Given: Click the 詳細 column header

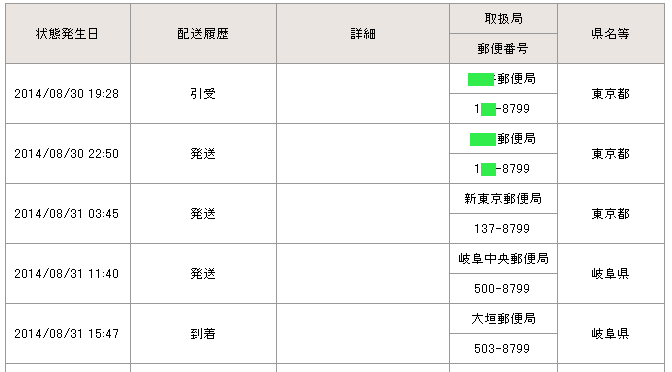Looking at the screenshot, I should [x=363, y=33].
